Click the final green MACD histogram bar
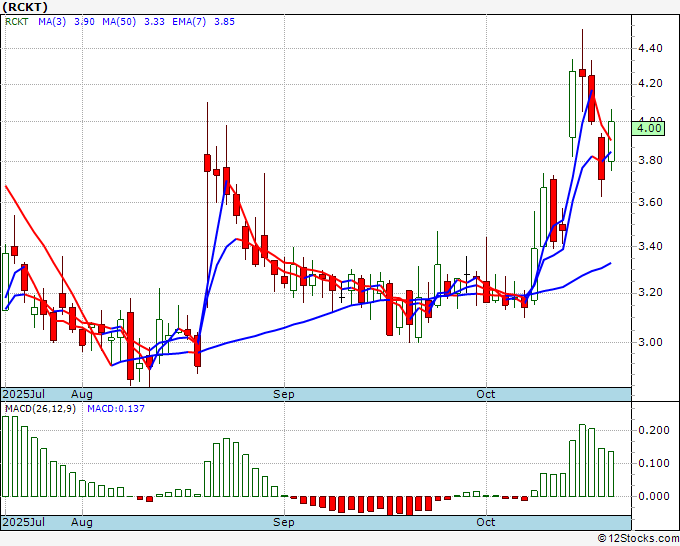 click(x=611, y=474)
